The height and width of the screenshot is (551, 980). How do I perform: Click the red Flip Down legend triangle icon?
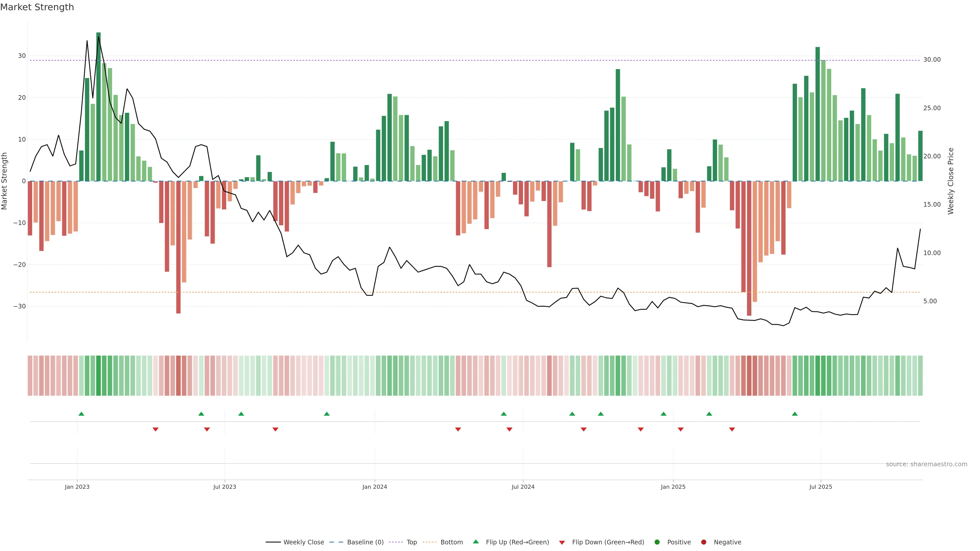[562, 543]
